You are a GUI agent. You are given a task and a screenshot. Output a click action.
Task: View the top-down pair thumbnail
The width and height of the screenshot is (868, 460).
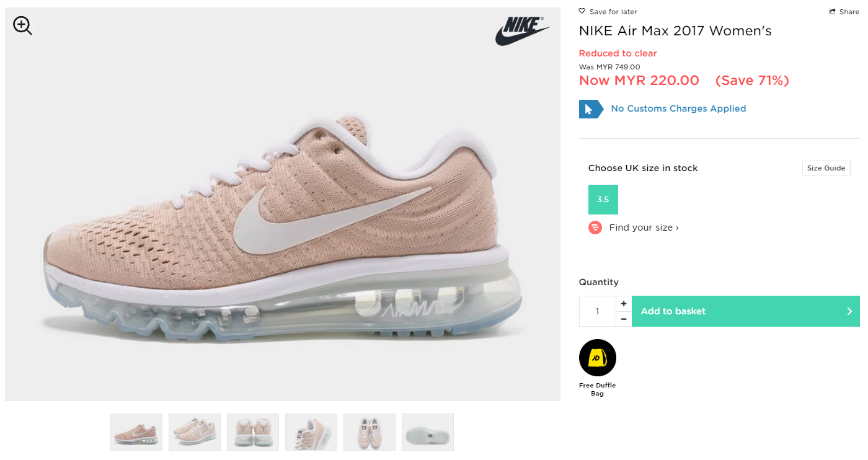(370, 432)
